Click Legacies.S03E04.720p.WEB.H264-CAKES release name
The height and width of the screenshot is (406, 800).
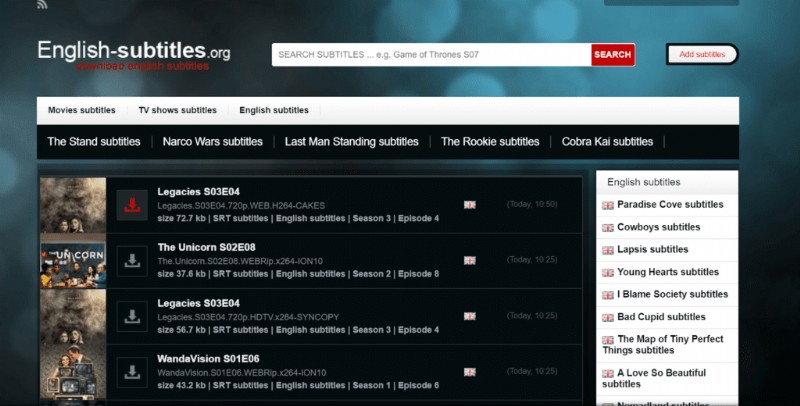click(x=241, y=206)
